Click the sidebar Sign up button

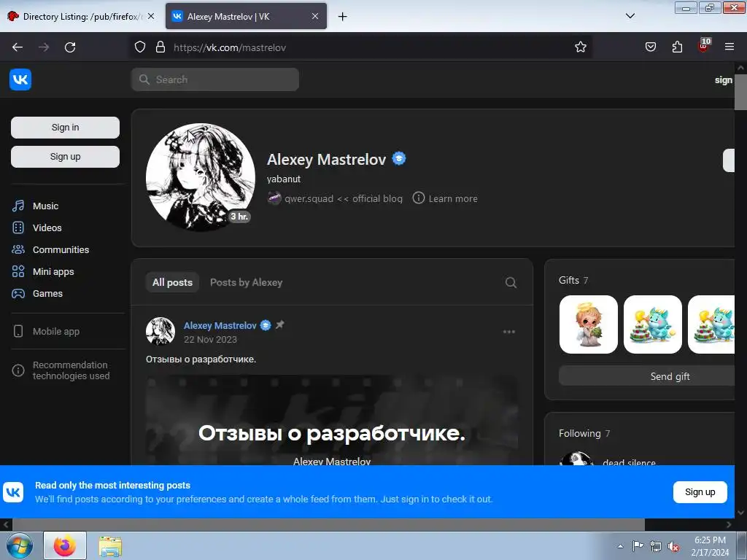pyautogui.click(x=65, y=157)
